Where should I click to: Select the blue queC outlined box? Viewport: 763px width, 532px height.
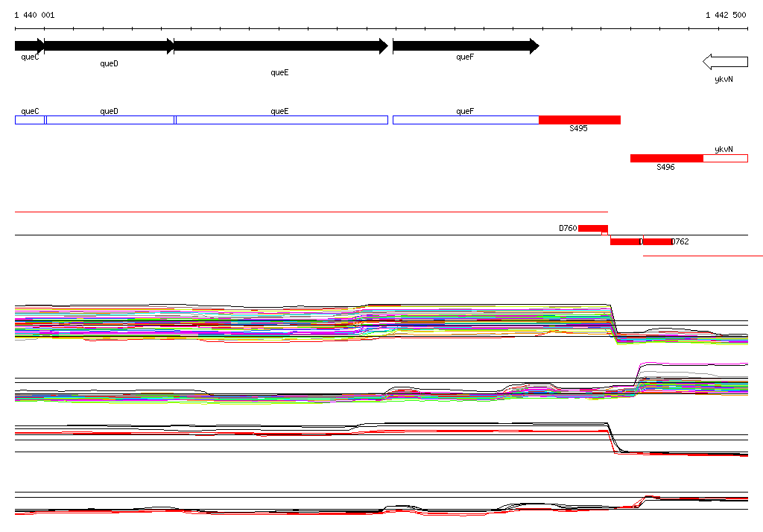click(30, 120)
